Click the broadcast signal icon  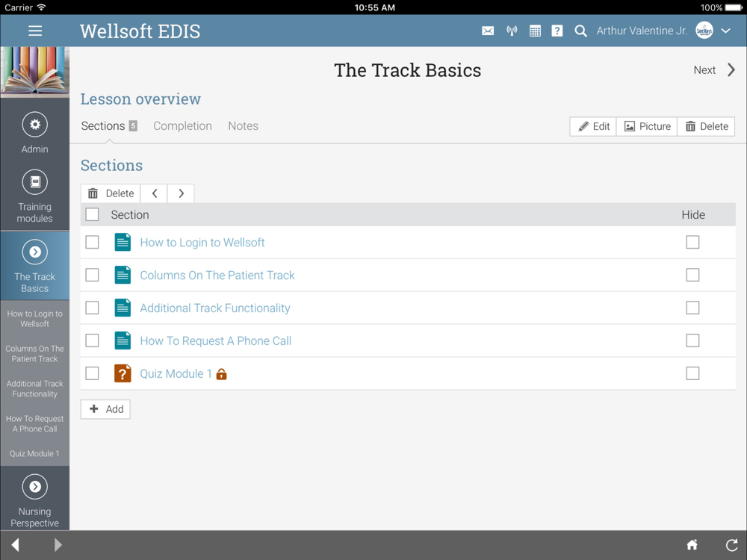click(512, 31)
